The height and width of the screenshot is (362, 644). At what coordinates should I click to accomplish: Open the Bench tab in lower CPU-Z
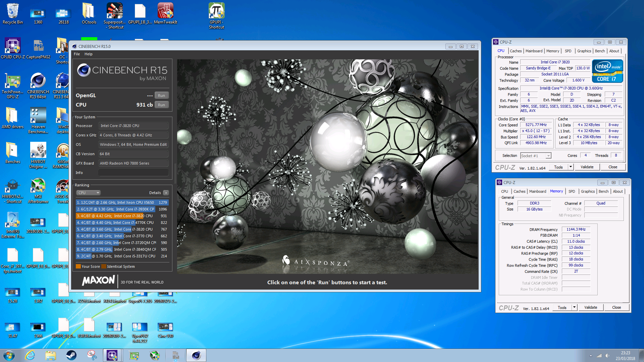pyautogui.click(x=603, y=191)
